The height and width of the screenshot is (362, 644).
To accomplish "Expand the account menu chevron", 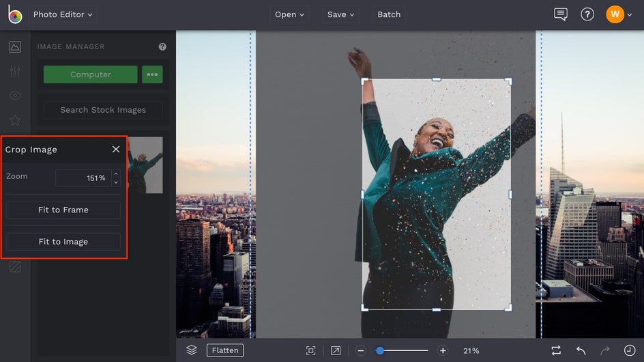I will click(x=630, y=15).
